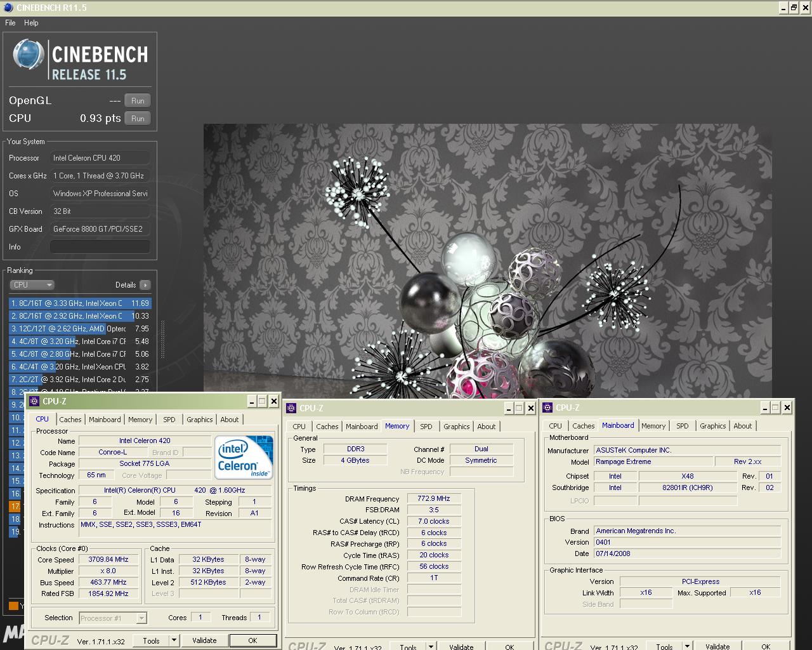Switch to CPU tab in middle CPU-Z

[299, 427]
